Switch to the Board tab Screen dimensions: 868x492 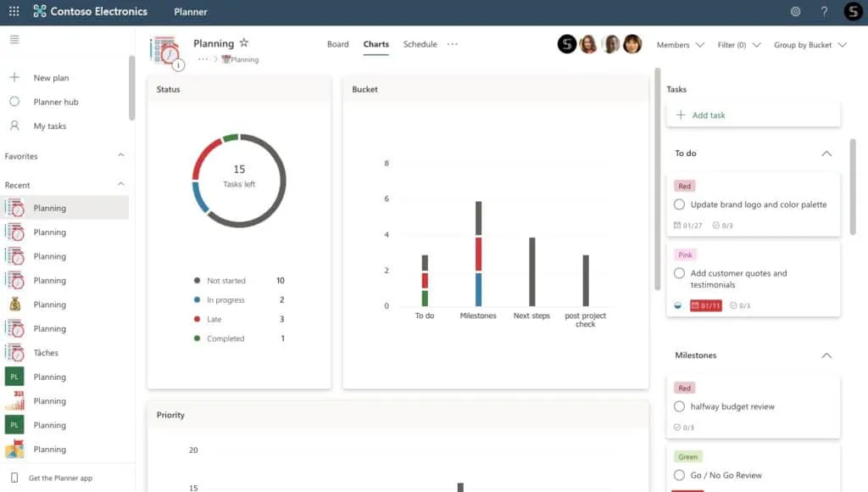[338, 44]
